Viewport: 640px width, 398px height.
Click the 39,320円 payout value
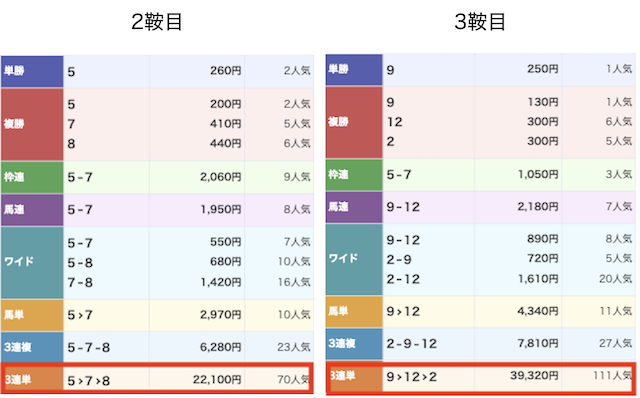(x=534, y=375)
